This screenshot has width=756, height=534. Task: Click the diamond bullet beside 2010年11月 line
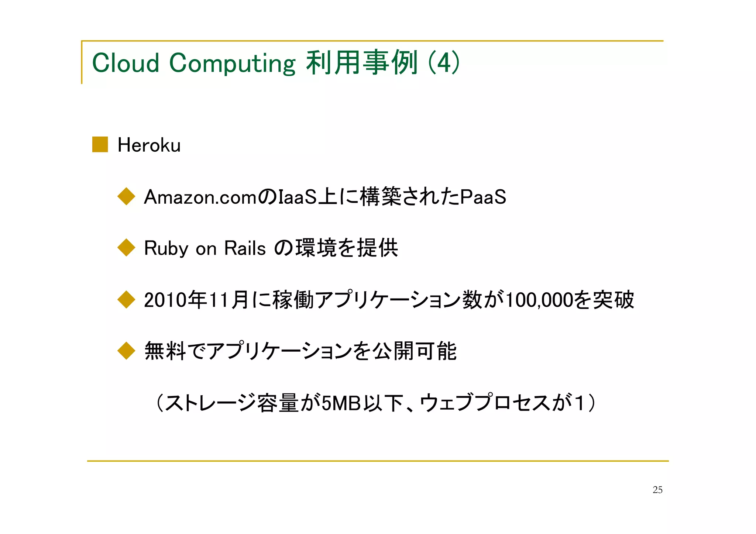(126, 299)
